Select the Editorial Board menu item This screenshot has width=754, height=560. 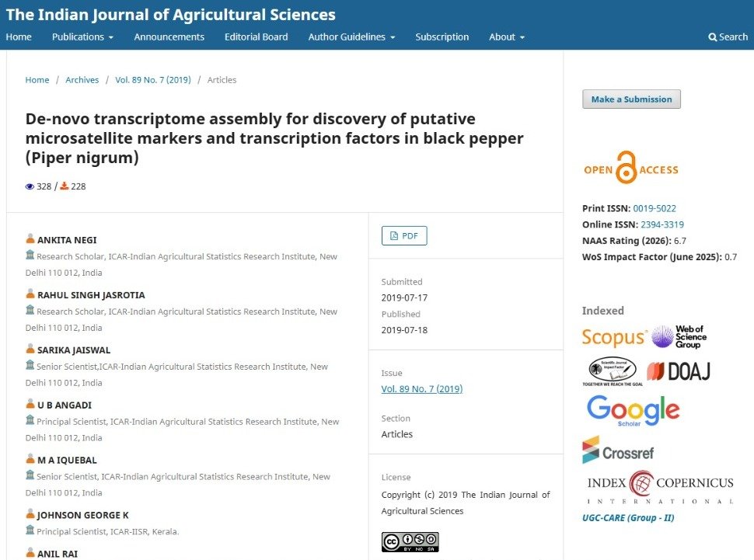[256, 37]
